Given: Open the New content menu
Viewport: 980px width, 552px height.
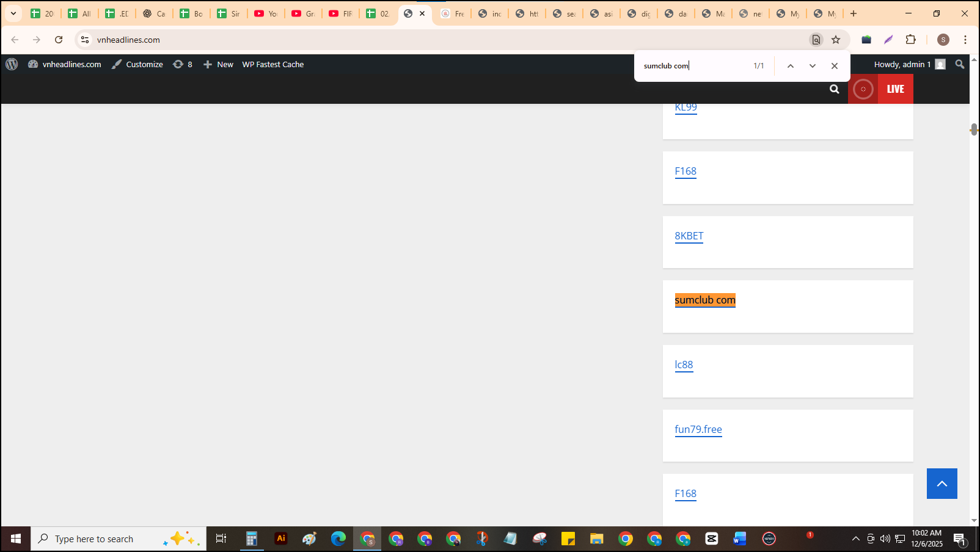Looking at the screenshot, I should (x=218, y=64).
